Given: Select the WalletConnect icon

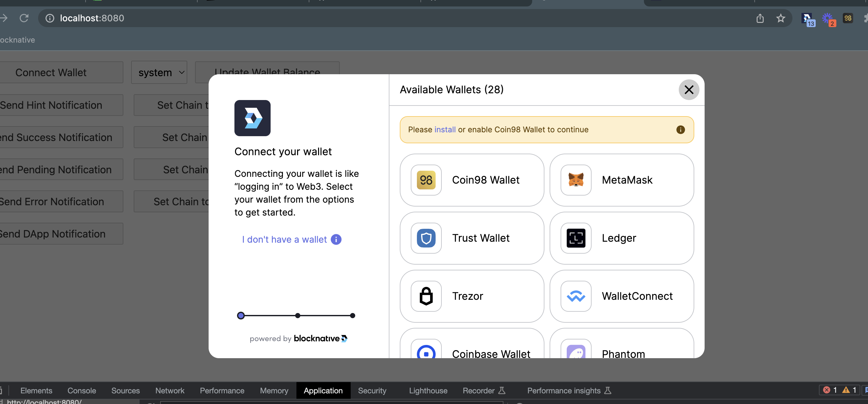Looking at the screenshot, I should (x=575, y=296).
